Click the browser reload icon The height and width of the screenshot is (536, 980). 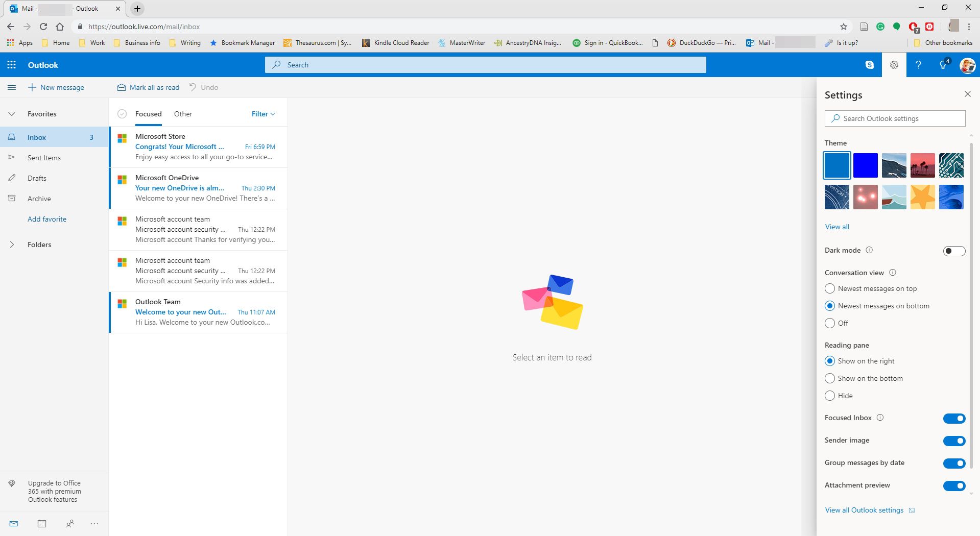click(x=43, y=27)
